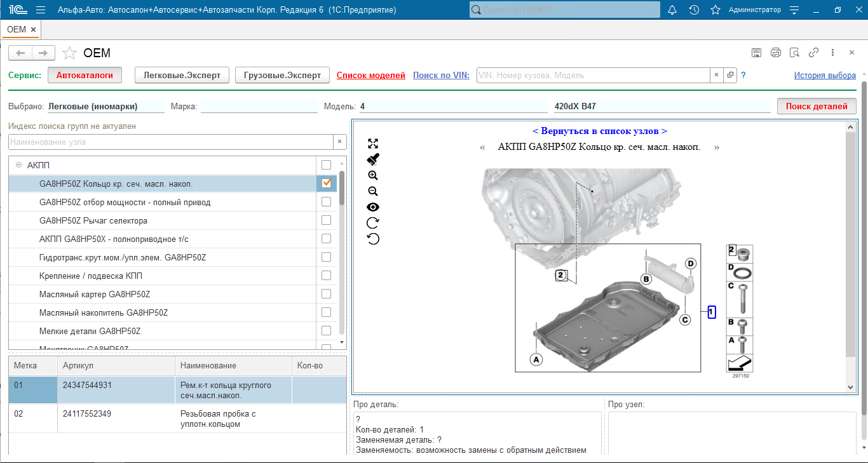Click Администратор user name
868x463 pixels.
pyautogui.click(x=755, y=10)
